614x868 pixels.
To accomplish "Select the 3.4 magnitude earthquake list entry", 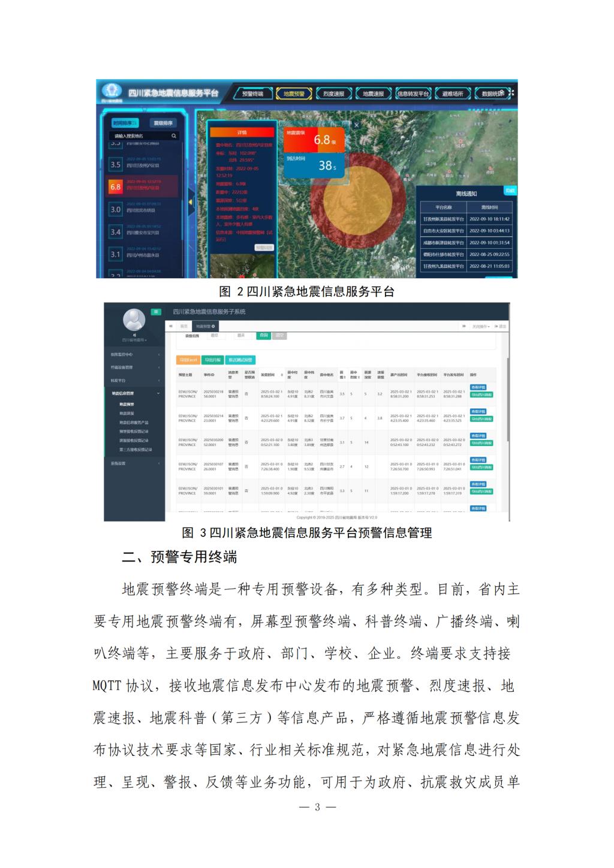I will (x=143, y=231).
